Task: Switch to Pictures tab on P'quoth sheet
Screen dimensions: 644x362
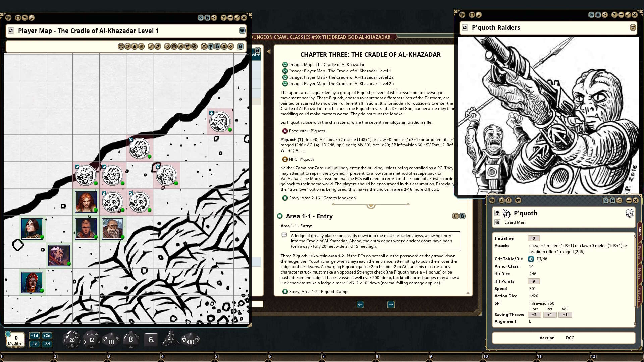Action: (639, 295)
